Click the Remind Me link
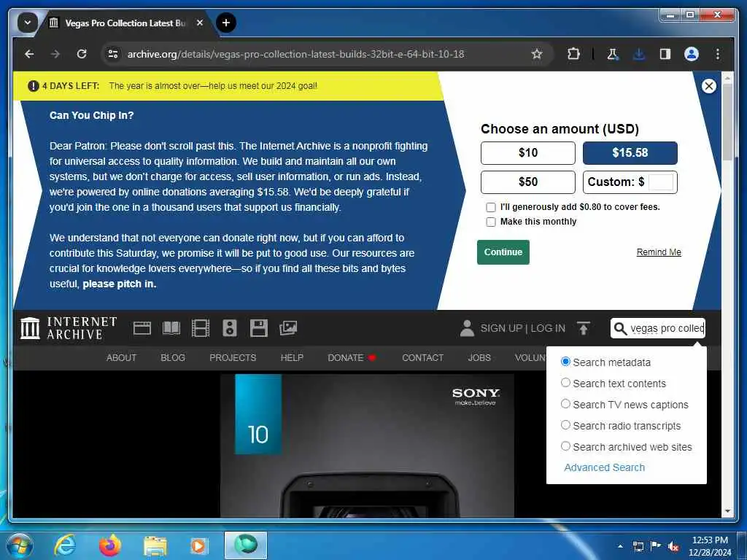Viewport: 747px width, 560px height. click(659, 252)
